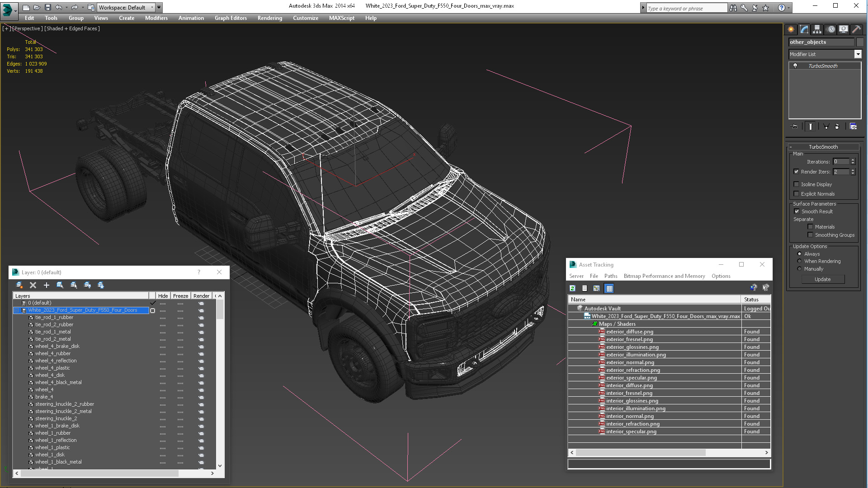Click the Freeze/Unfreeze All Layers icon
Viewport: 868px width, 488px height.
coord(101,285)
